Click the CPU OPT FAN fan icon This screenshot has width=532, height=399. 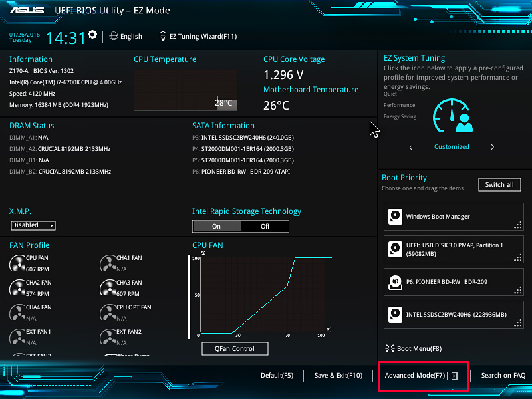108,313
